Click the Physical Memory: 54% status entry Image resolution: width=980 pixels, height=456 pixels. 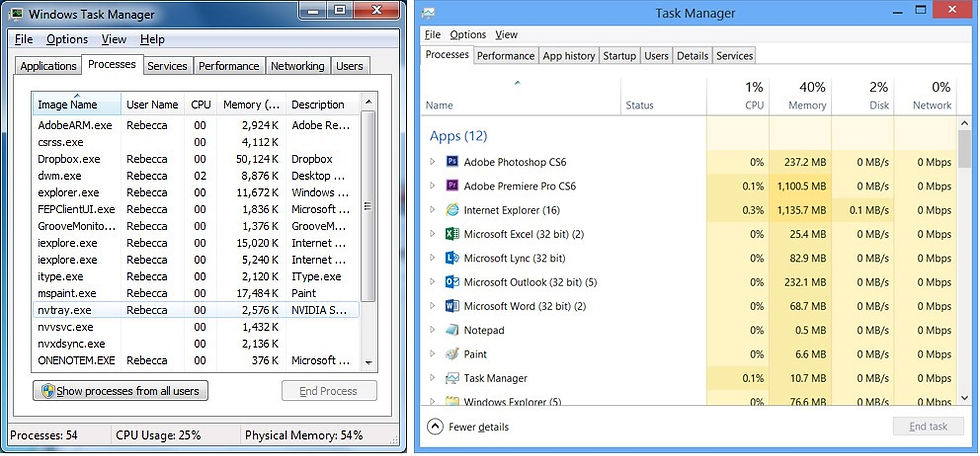(304, 435)
